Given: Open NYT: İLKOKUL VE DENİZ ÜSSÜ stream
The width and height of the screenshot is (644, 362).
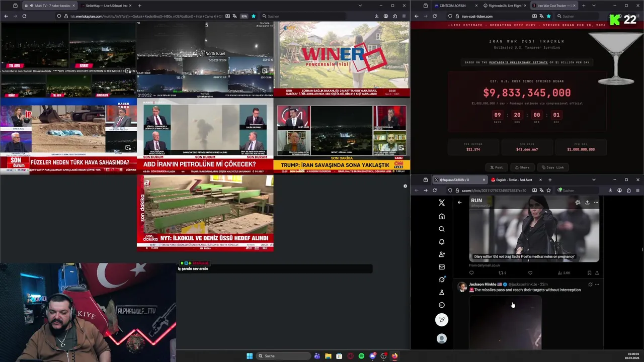Looking at the screenshot, I should tap(205, 213).
